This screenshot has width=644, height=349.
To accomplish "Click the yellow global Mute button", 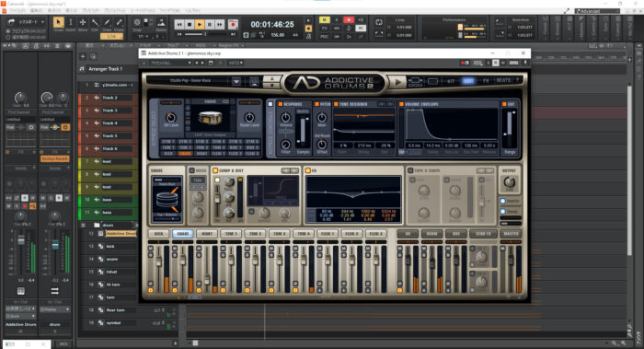I will click(324, 19).
